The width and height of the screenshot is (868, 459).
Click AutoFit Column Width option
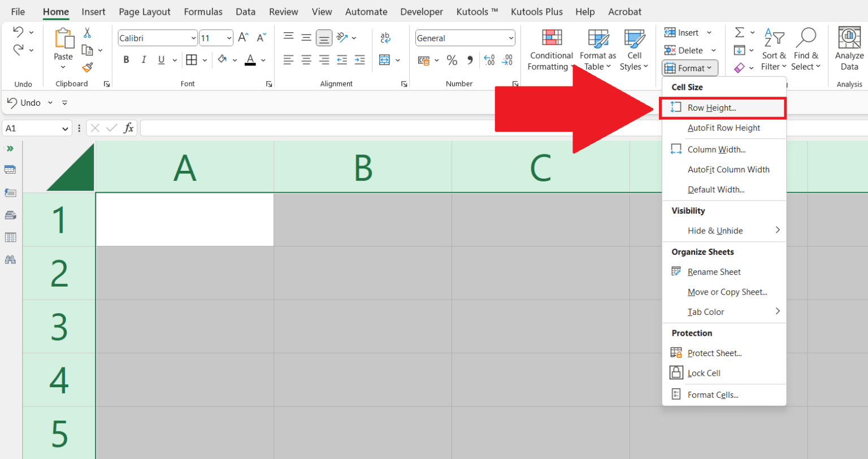click(x=728, y=169)
